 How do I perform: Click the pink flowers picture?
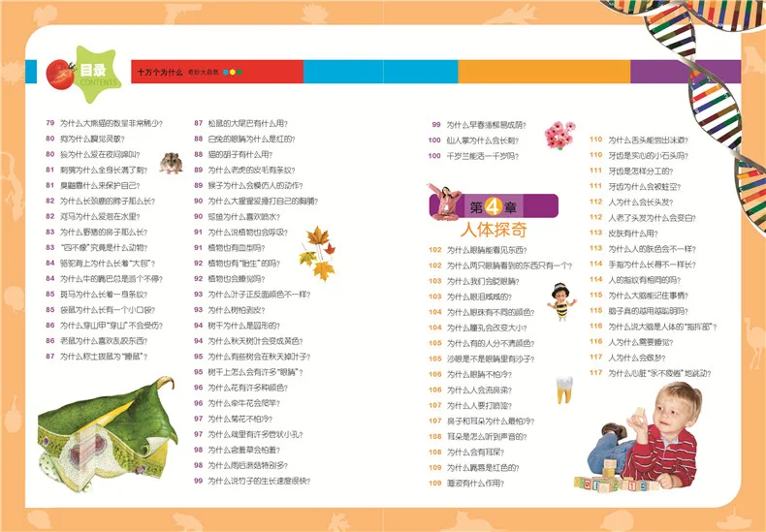point(559,136)
